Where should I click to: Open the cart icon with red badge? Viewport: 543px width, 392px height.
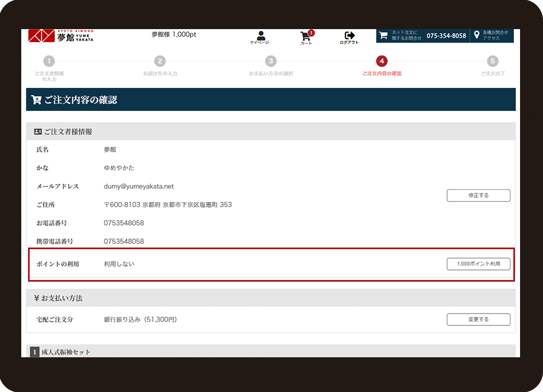pos(306,36)
